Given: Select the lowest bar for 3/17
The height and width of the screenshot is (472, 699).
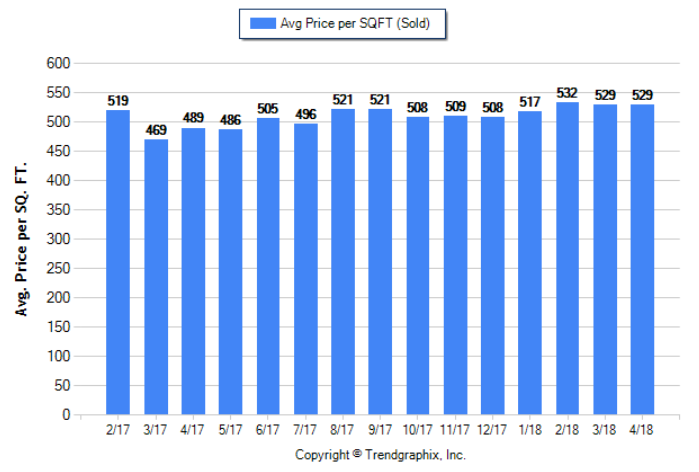Looking at the screenshot, I should [x=156, y=277].
